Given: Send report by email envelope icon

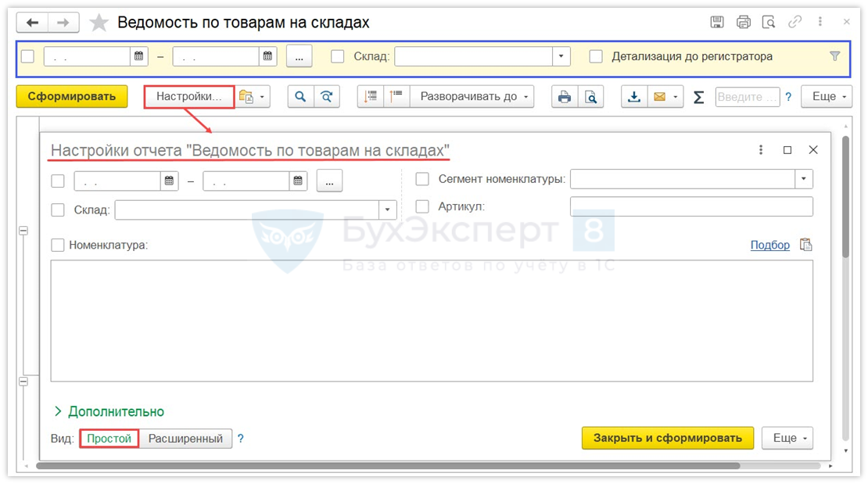Looking at the screenshot, I should pyautogui.click(x=659, y=97).
